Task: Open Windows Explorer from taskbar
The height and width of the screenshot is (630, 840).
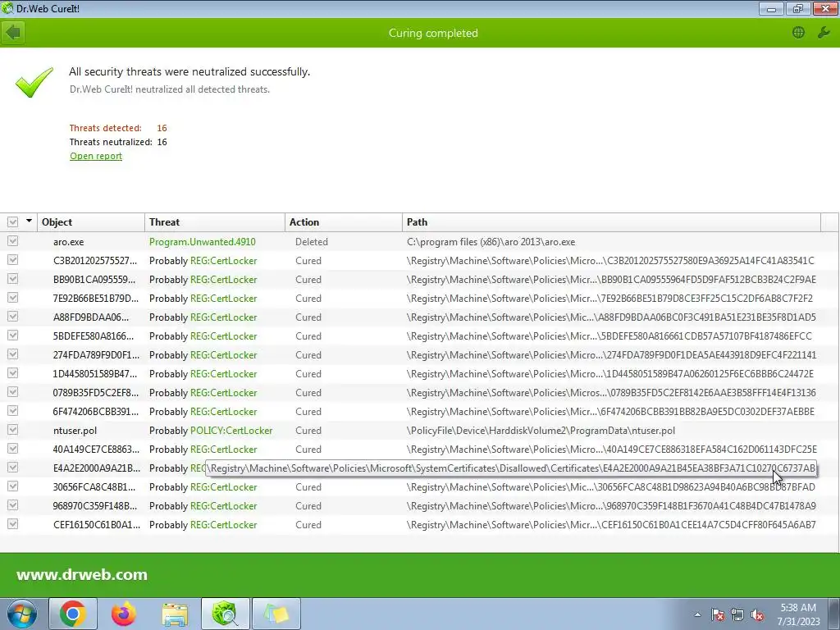Action: tap(175, 614)
